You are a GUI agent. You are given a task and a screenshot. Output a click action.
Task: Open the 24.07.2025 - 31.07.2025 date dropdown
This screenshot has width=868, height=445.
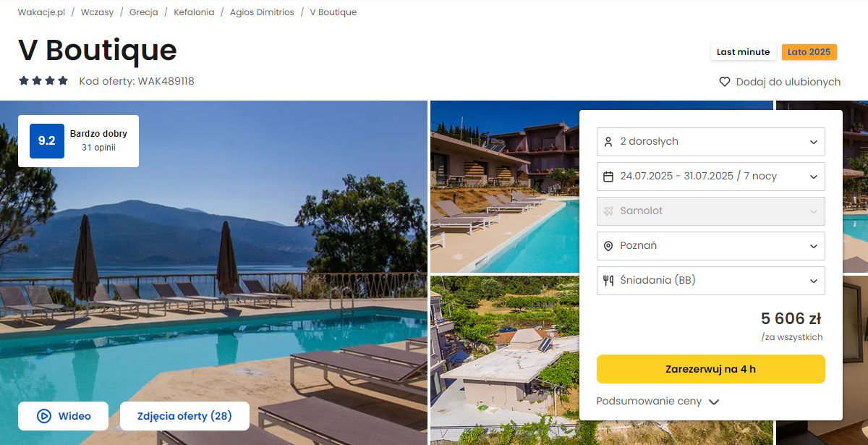point(711,177)
